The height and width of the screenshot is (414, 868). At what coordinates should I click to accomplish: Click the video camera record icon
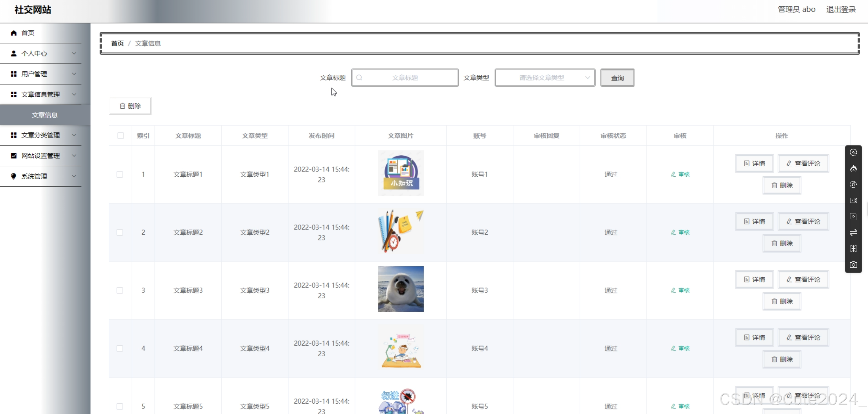click(853, 201)
